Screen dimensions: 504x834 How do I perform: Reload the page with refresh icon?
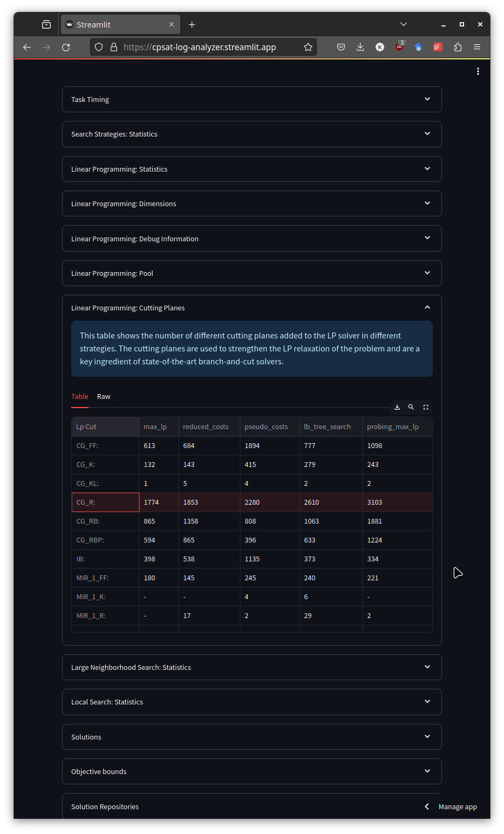tap(66, 47)
